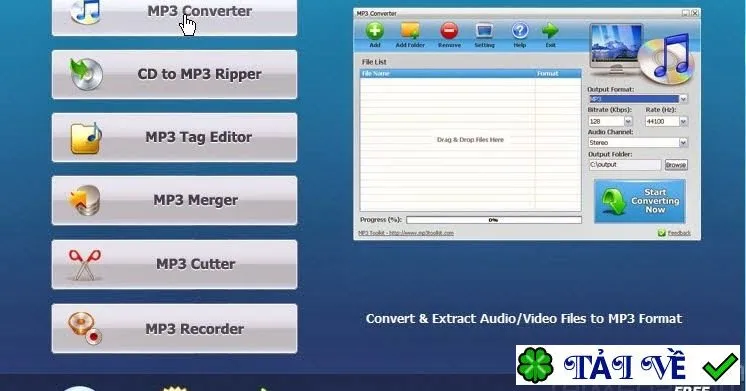Open the MP3 Cutter tool

174,264
